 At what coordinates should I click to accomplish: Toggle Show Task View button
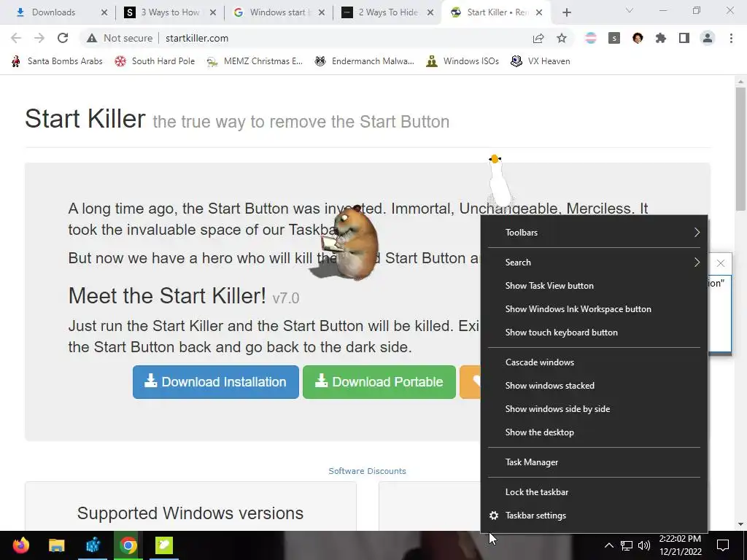pyautogui.click(x=594, y=286)
